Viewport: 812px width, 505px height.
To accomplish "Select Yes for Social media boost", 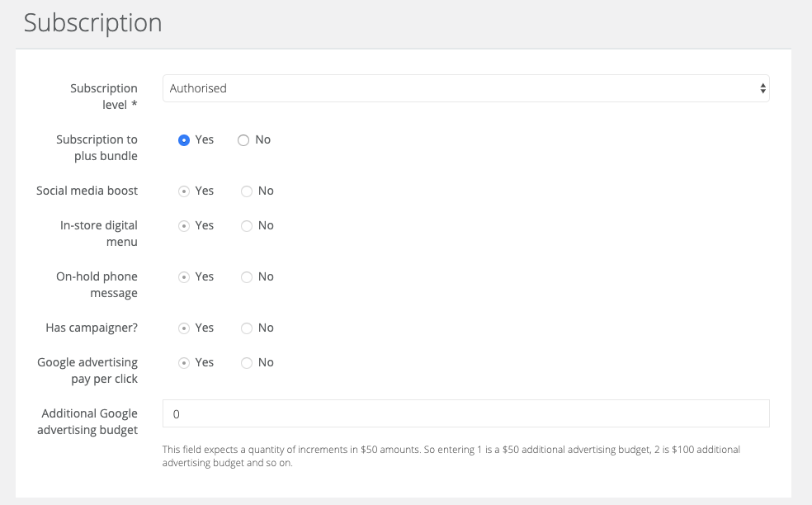I will tap(184, 191).
